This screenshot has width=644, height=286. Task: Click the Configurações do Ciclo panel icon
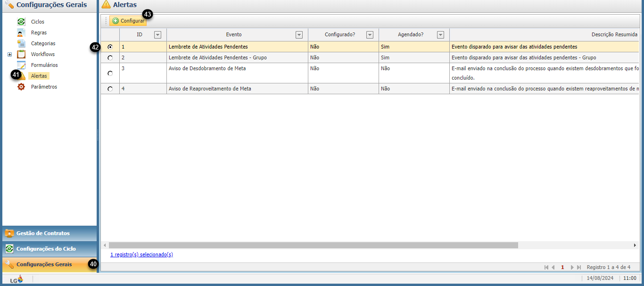point(9,249)
